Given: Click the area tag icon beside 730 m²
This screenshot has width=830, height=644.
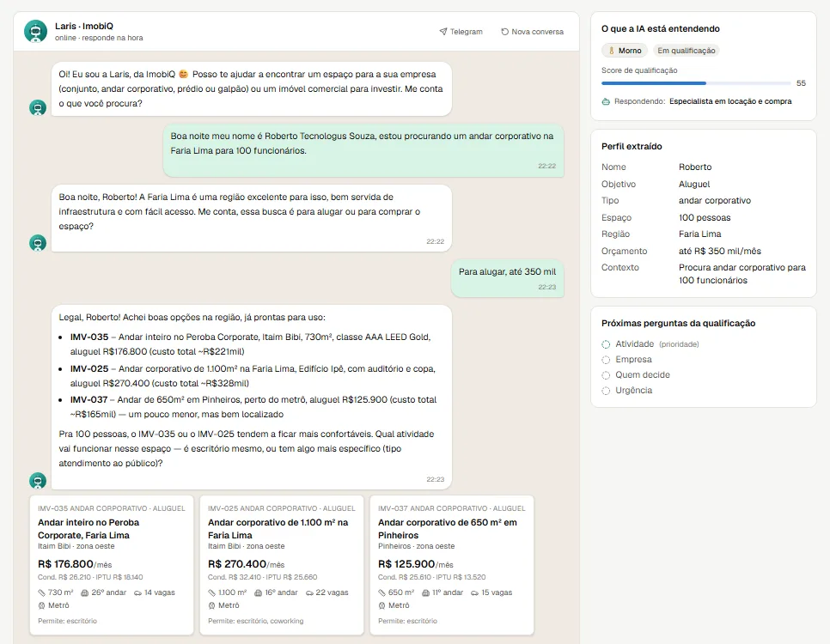Looking at the screenshot, I should tap(42, 592).
